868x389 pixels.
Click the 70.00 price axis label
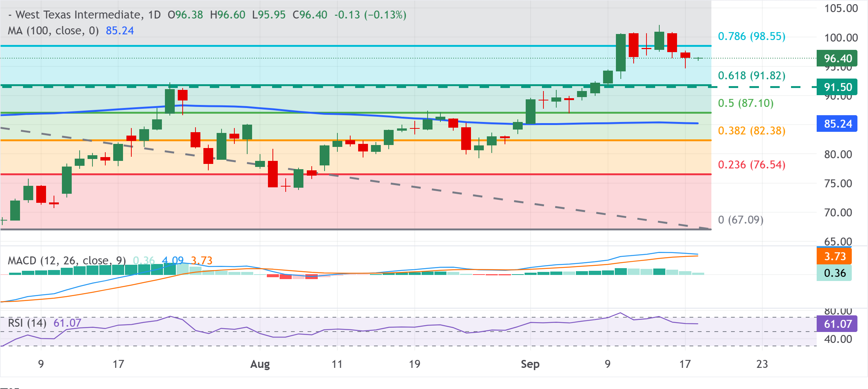tap(838, 213)
